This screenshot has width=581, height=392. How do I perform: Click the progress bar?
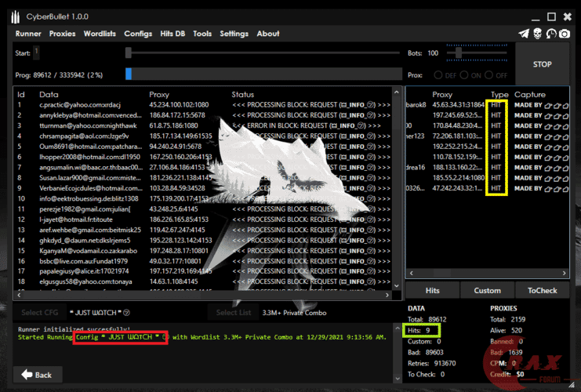point(263,74)
